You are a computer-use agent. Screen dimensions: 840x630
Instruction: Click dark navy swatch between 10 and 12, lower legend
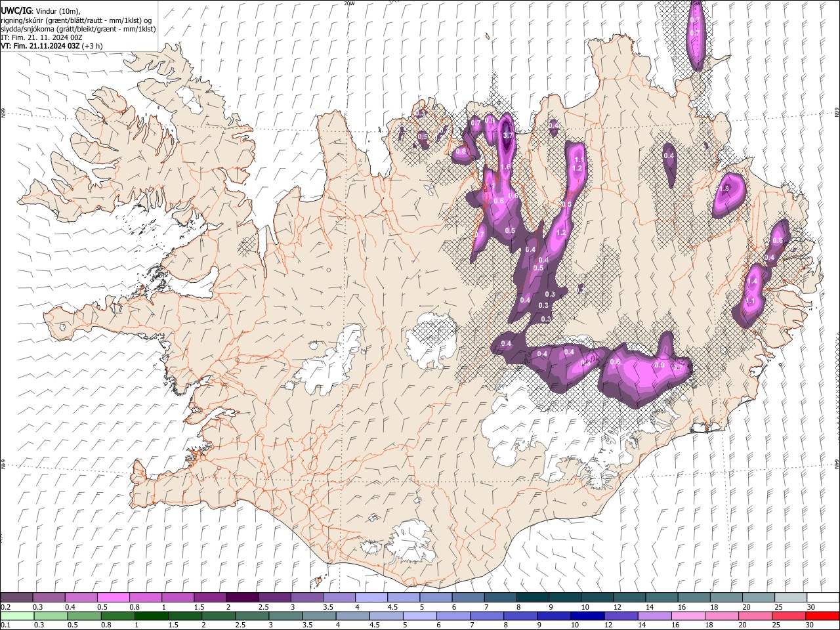587,616
